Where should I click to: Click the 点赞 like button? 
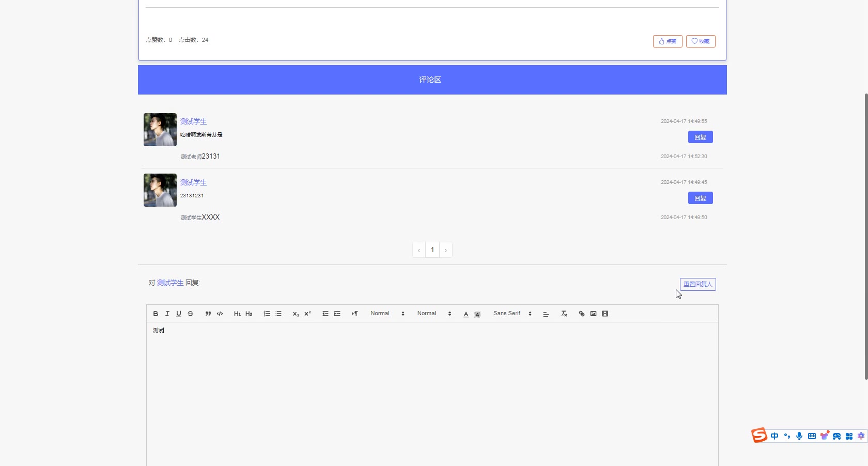(668, 41)
